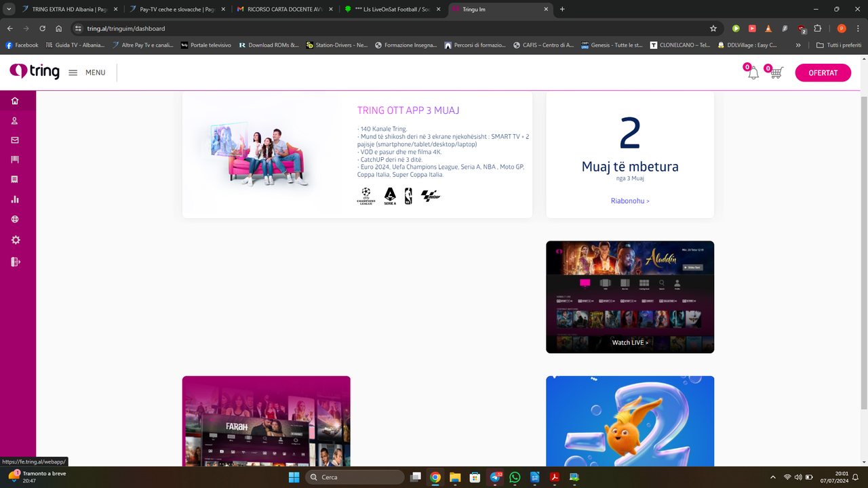Open the shopping cart icon
This screenshot has width=868, height=488.
coord(776,73)
